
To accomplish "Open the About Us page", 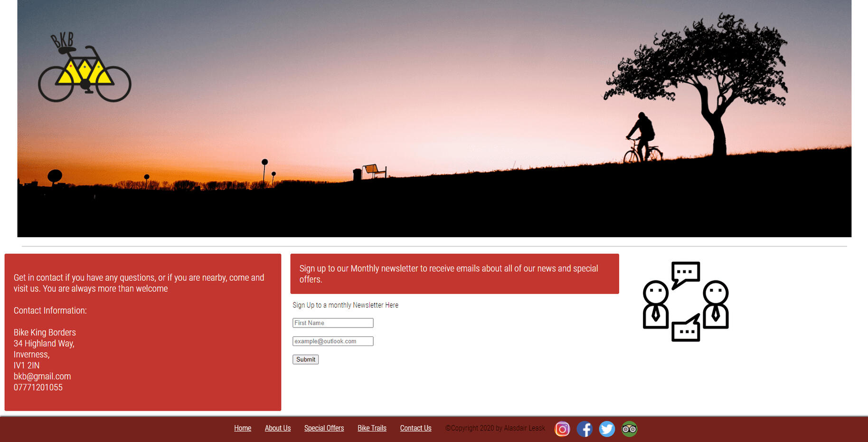I will (278, 428).
